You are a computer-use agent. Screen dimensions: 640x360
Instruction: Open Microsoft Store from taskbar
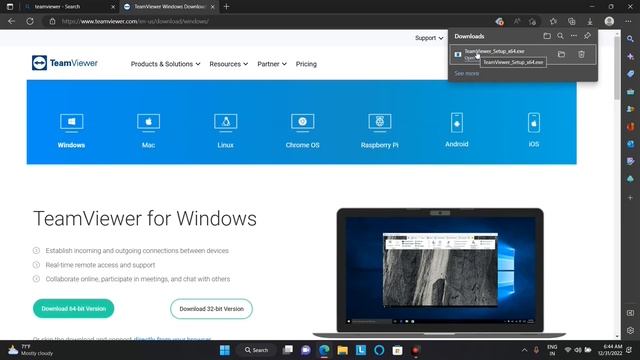coord(398,350)
